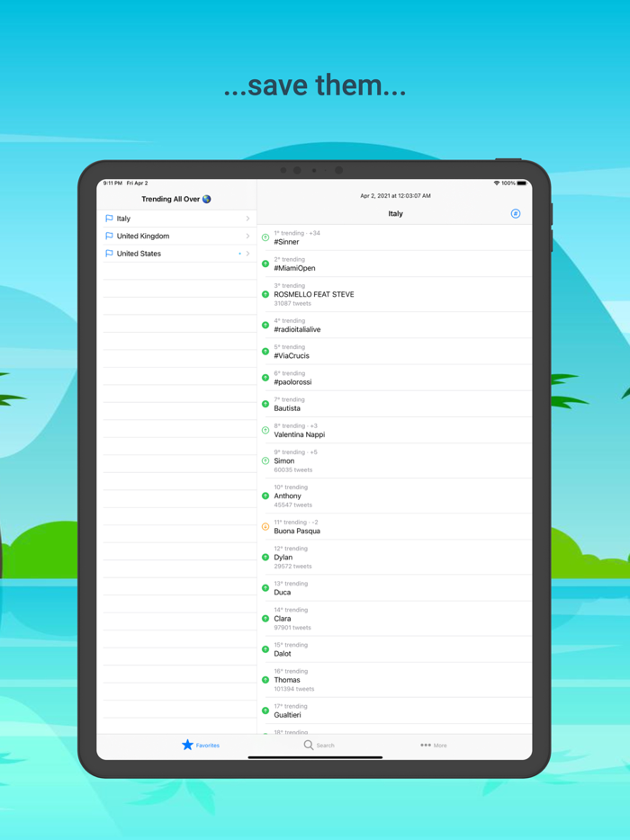This screenshot has height=840, width=630.
Task: Open the #paolorossi trending topic
Action: point(394,378)
